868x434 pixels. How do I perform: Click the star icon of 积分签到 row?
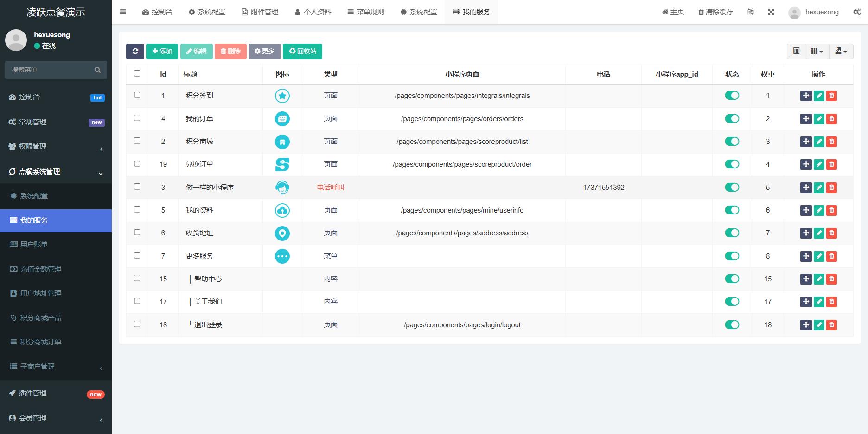click(x=282, y=96)
